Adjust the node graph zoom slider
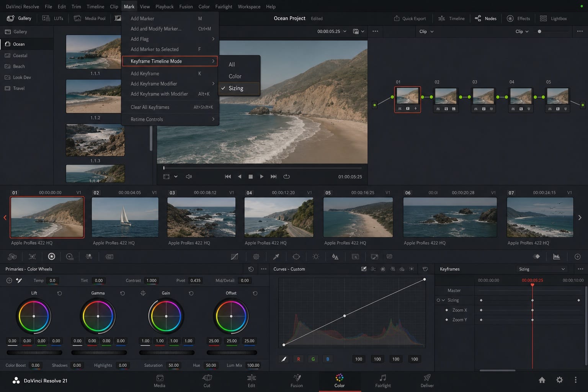The height and width of the screenshot is (392, 588). pyautogui.click(x=551, y=31)
